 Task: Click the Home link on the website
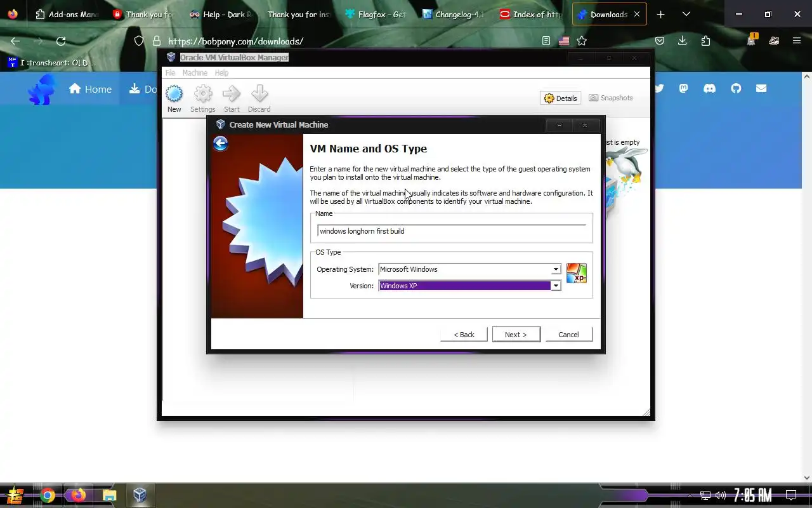pos(90,89)
